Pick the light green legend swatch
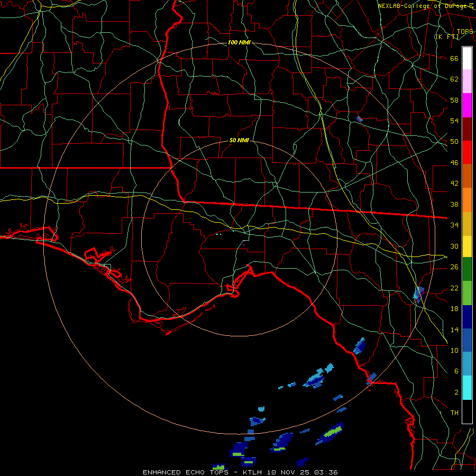 [x=467, y=293]
